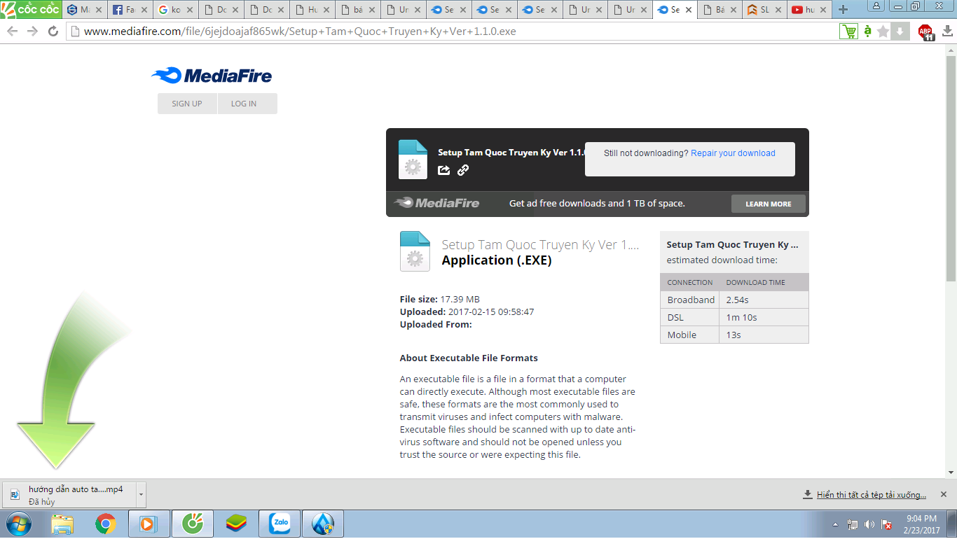This screenshot has height=560, width=957.
Task: Click the '2.54s' download time cell
Action: coord(764,300)
